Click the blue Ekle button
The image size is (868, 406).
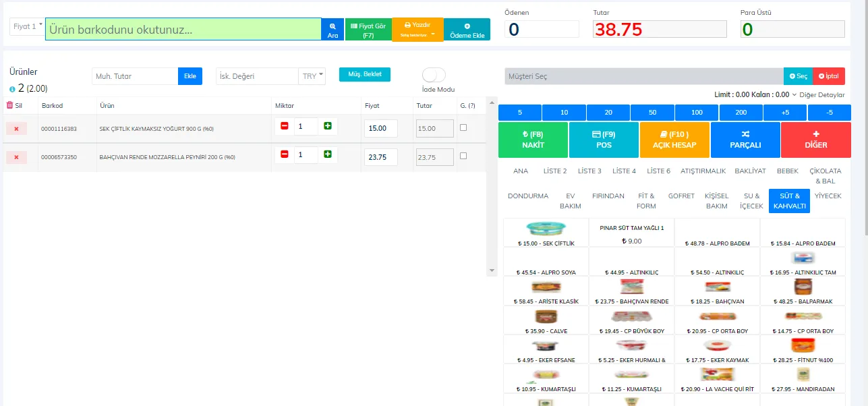click(x=190, y=76)
